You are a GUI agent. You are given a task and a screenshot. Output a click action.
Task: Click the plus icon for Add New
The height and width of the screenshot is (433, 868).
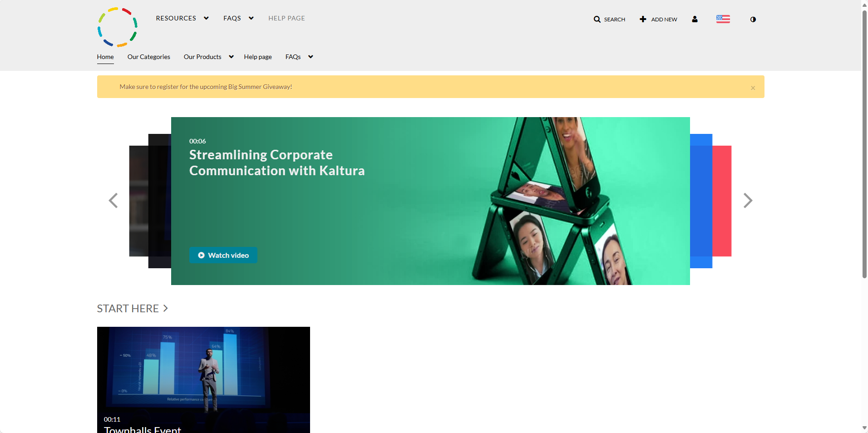[643, 19]
